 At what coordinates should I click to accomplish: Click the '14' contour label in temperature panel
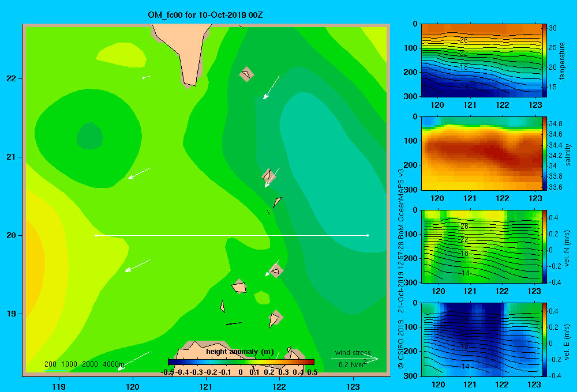click(464, 87)
